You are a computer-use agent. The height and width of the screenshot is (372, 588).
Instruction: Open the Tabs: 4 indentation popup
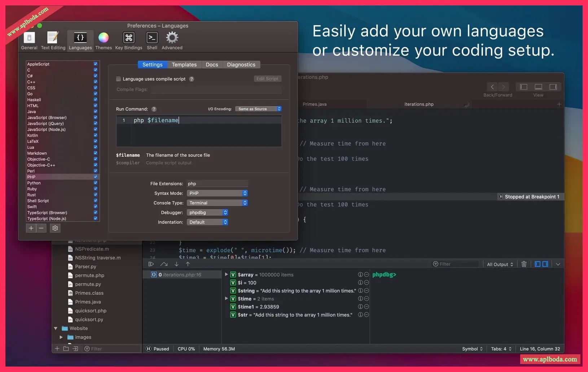pyautogui.click(x=501, y=349)
